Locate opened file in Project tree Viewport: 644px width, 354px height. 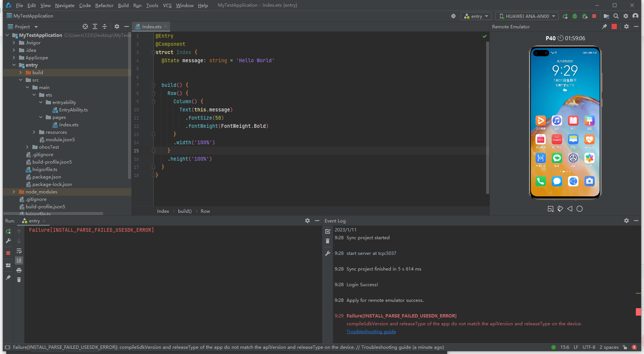click(85, 26)
